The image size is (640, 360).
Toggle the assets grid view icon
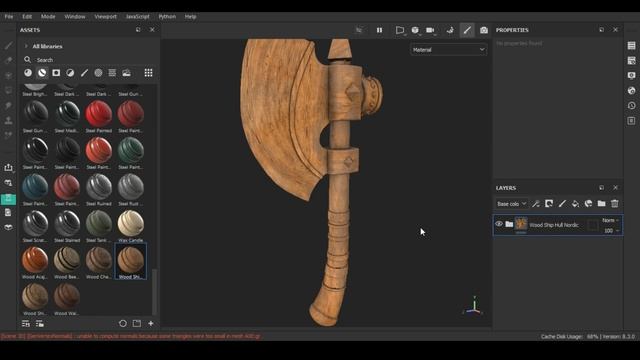(149, 73)
